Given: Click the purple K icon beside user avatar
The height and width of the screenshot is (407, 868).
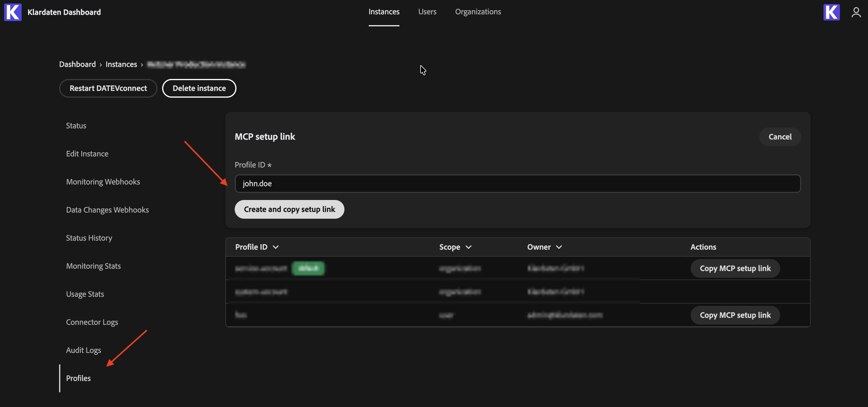Looking at the screenshot, I should (831, 12).
